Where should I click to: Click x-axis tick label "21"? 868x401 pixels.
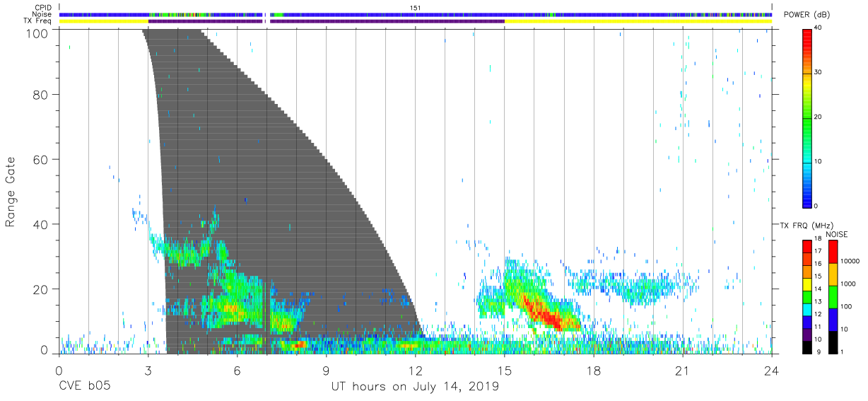[x=682, y=369]
